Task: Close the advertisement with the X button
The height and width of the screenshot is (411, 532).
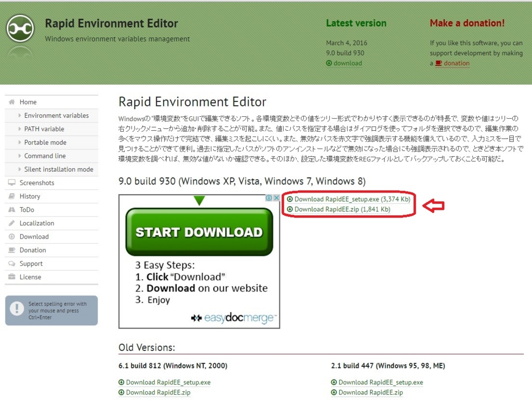Action: 276,198
